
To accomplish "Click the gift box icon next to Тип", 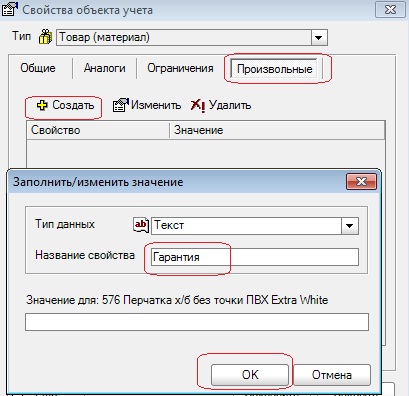I will [x=45, y=37].
